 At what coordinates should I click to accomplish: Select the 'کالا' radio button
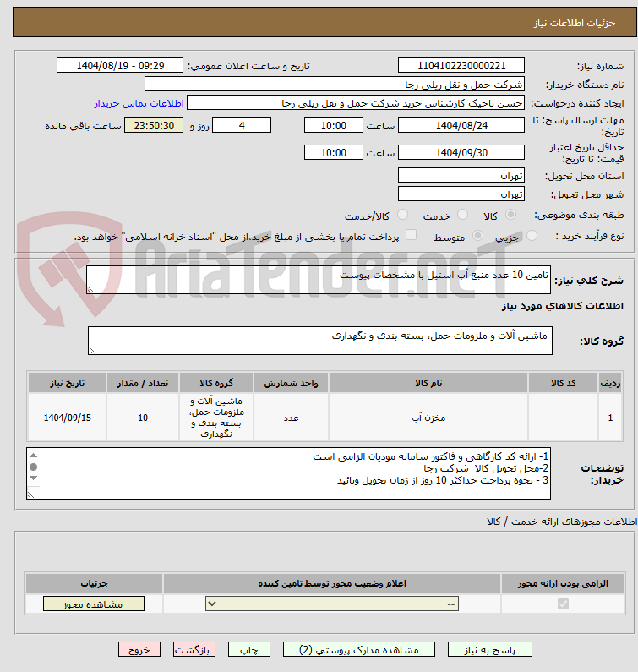pyautogui.click(x=510, y=215)
